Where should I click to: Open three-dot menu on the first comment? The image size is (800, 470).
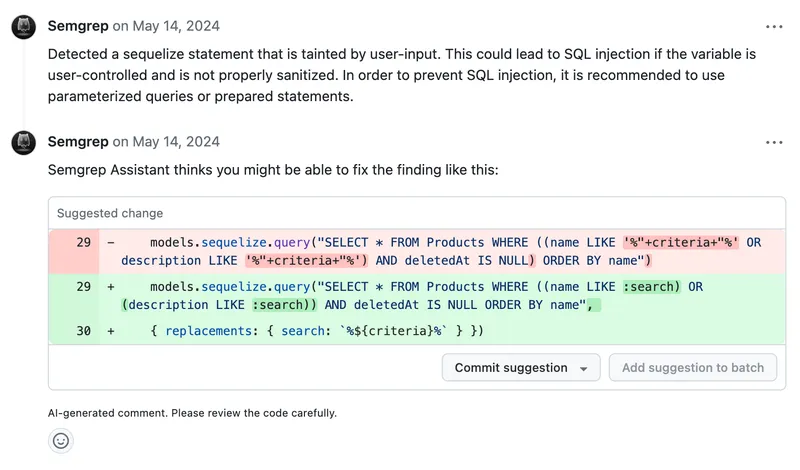774,27
